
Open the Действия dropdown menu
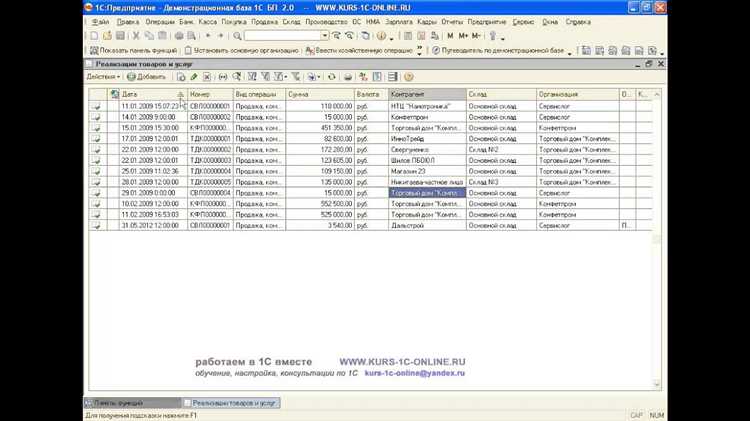point(103,77)
